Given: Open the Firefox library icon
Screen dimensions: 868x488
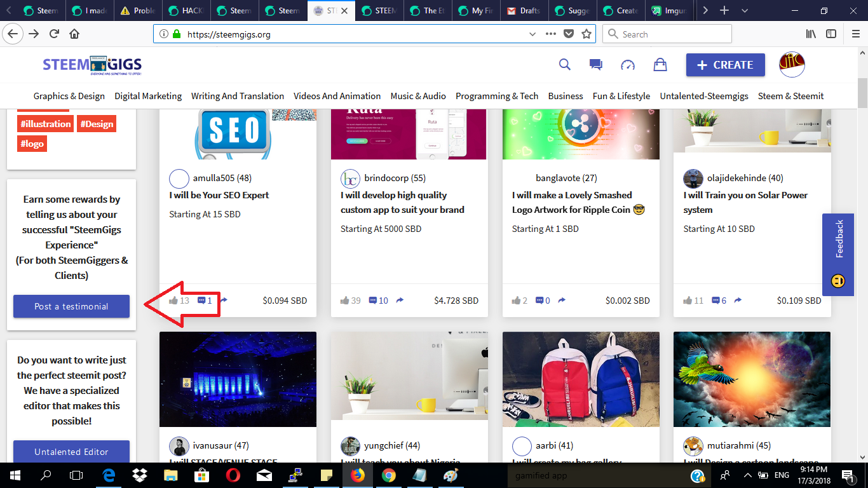Looking at the screenshot, I should coord(811,34).
